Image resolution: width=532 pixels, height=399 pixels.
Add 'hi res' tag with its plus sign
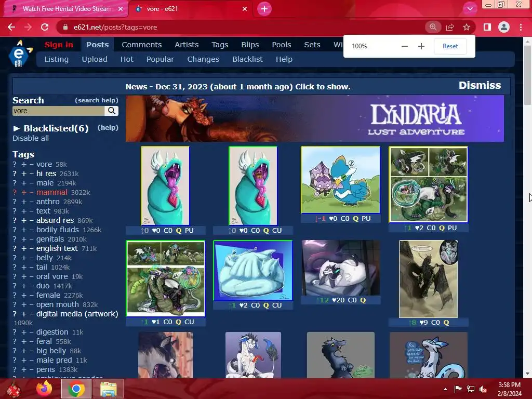[x=24, y=174]
